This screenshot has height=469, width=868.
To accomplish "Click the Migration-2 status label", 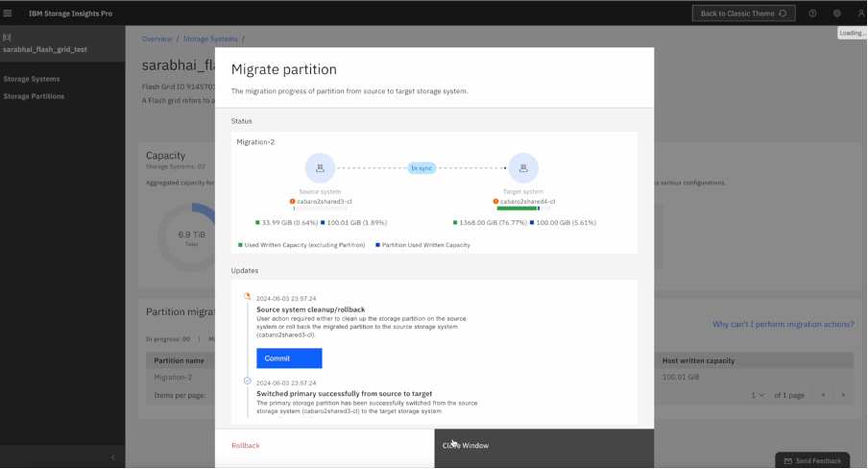I will pos(255,142).
